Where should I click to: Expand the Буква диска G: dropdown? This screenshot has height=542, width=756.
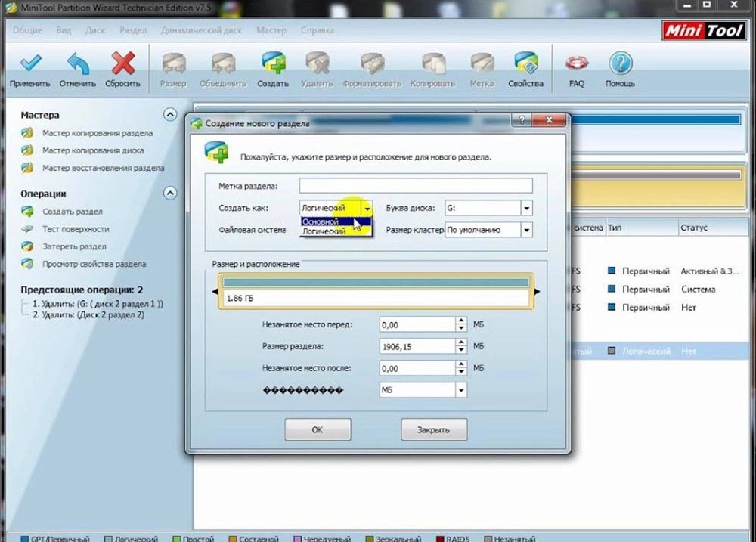pos(526,208)
